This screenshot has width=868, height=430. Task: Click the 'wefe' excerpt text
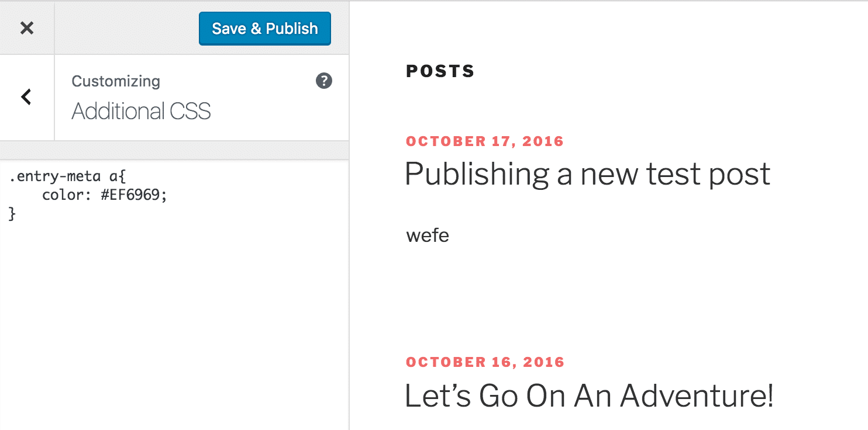428,236
